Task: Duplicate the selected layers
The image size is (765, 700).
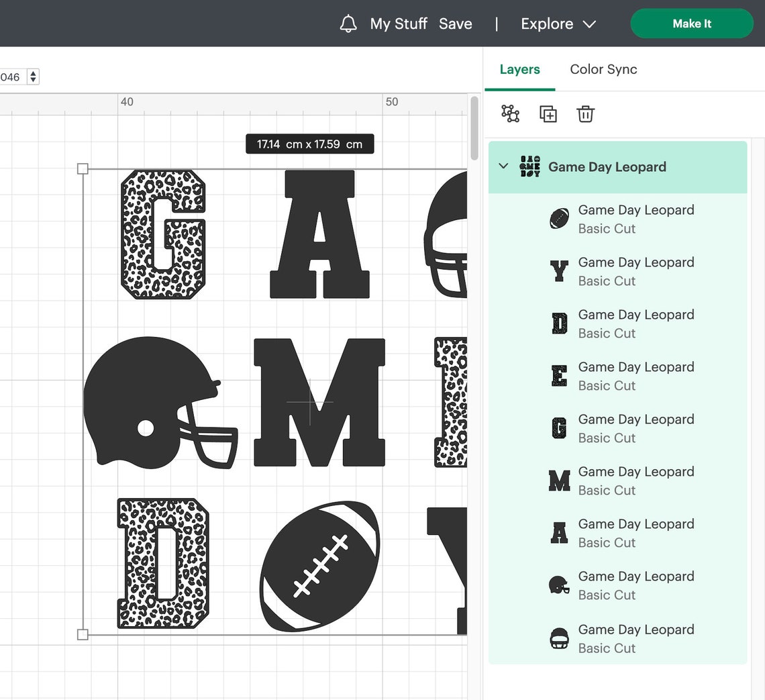Action: pyautogui.click(x=548, y=114)
